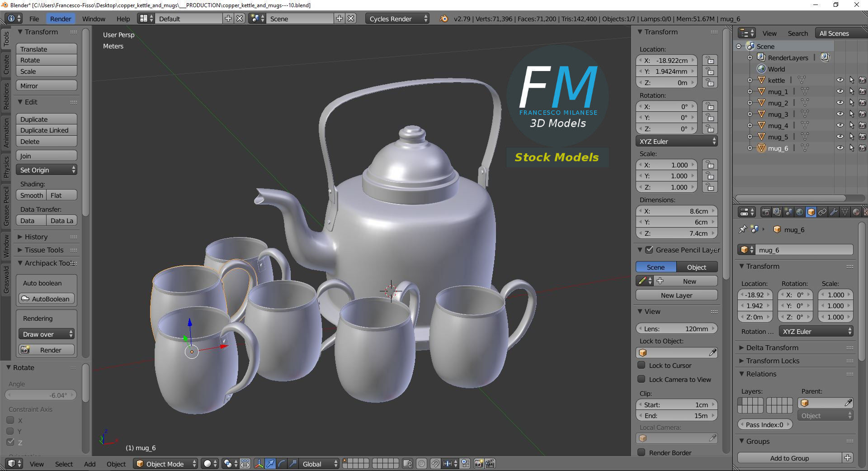Open the Render menu
The image size is (868, 471).
[61, 19]
